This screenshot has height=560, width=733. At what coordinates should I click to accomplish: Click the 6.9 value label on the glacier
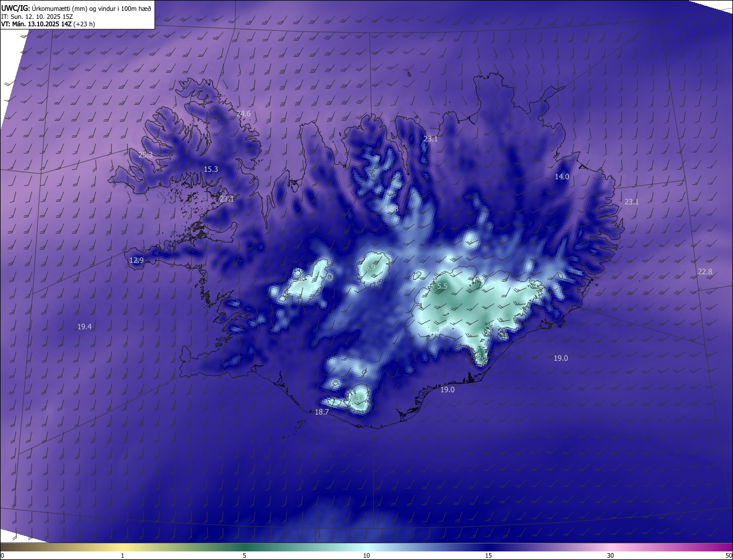pos(370,267)
